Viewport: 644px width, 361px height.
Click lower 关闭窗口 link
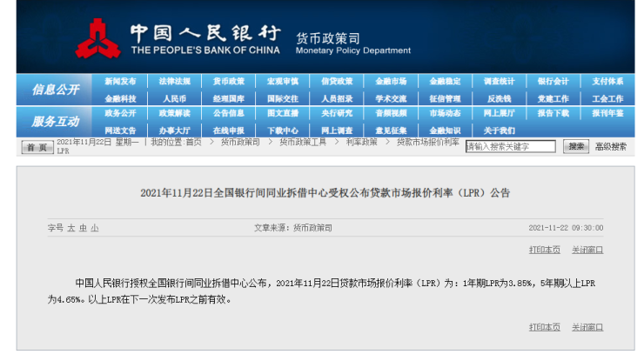587,327
